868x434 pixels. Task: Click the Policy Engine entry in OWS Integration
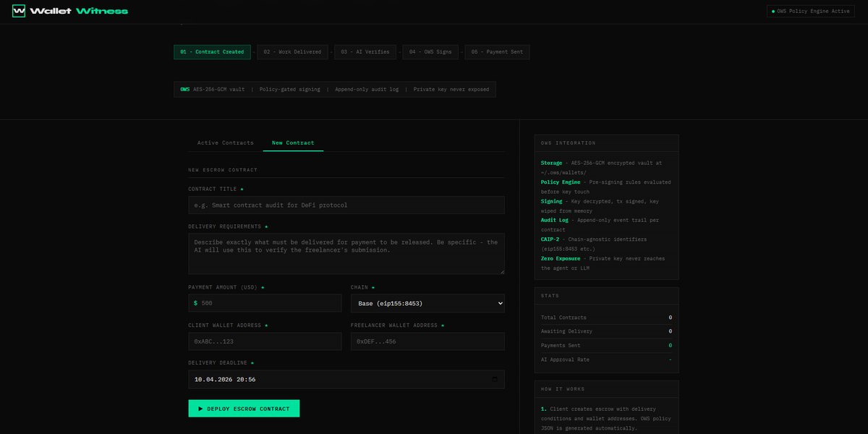point(606,187)
